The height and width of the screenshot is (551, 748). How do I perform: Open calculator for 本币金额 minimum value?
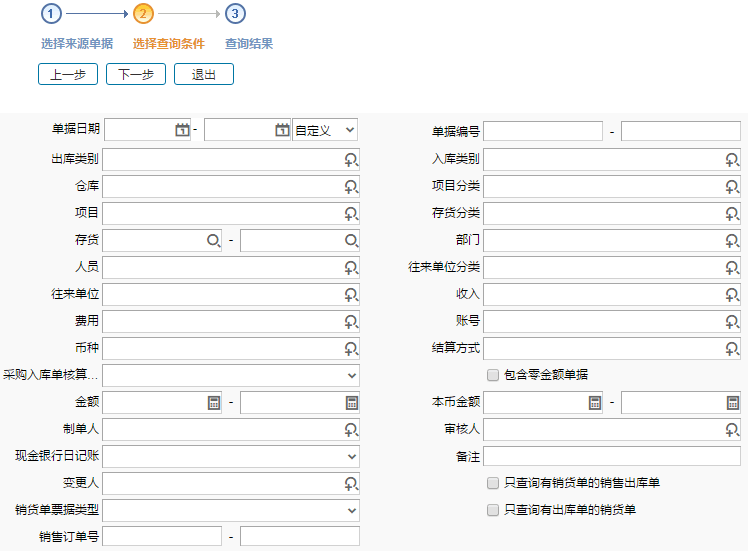[595, 403]
